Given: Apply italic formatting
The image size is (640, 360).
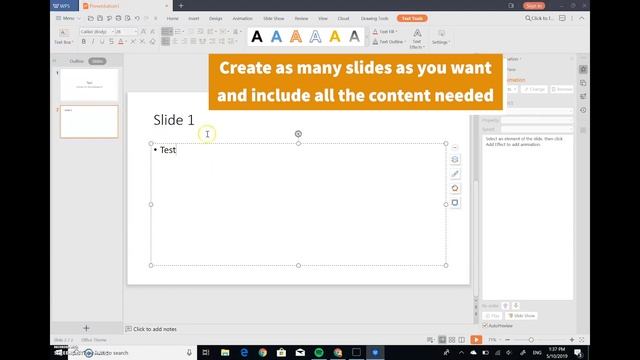Looking at the screenshot, I should point(93,42).
